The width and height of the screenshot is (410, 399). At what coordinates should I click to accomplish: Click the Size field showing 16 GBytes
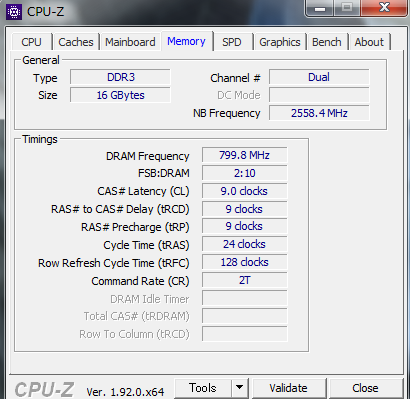(x=120, y=95)
